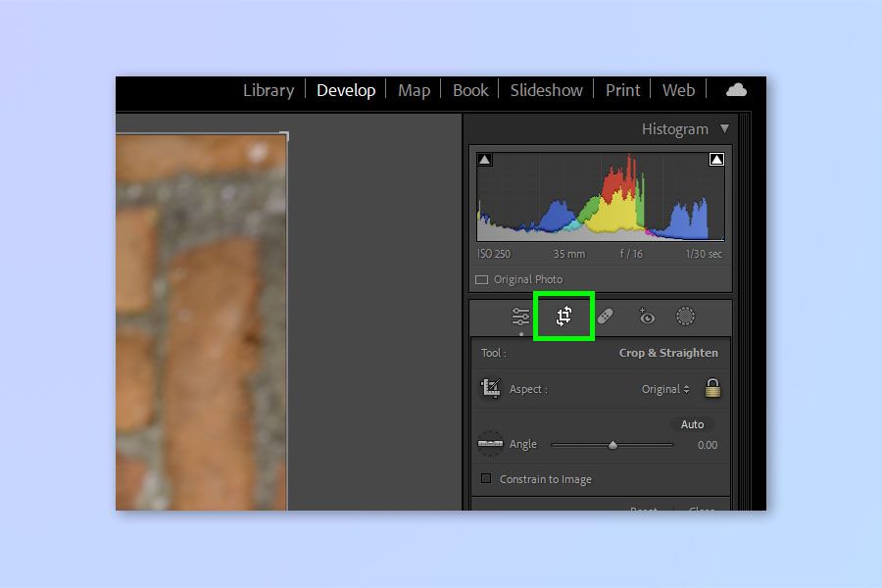
Task: Open the Spot Removal healing tool
Action: [605, 316]
